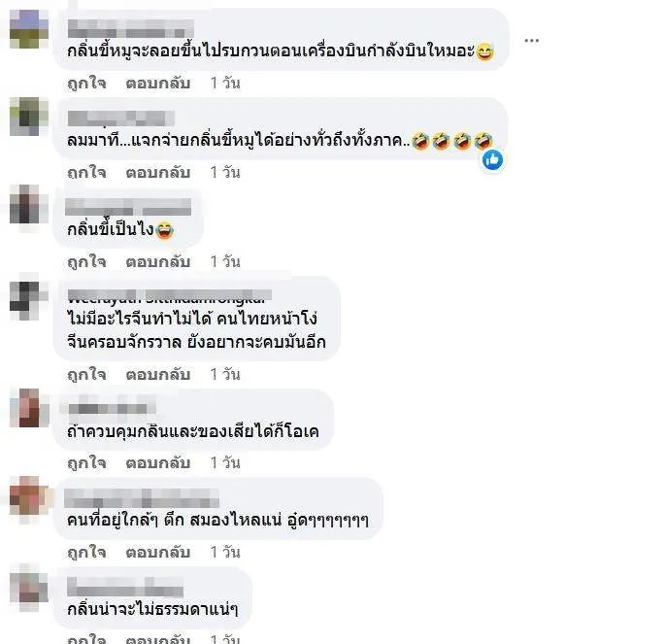This screenshot has height=644, width=665.
Task: Click ถูกใจ under 'จีนครอบจักรวาล' comment
Action: [x=86, y=374]
